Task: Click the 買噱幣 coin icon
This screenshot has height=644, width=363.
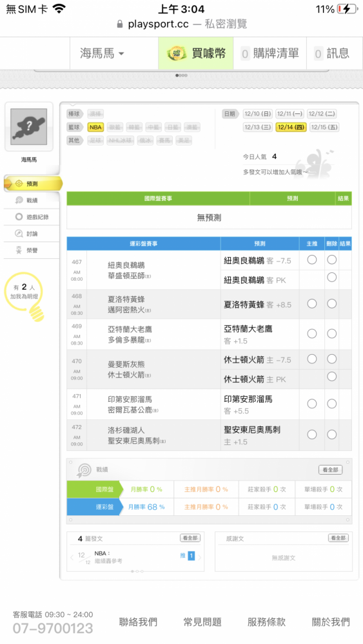Action: pos(177,53)
